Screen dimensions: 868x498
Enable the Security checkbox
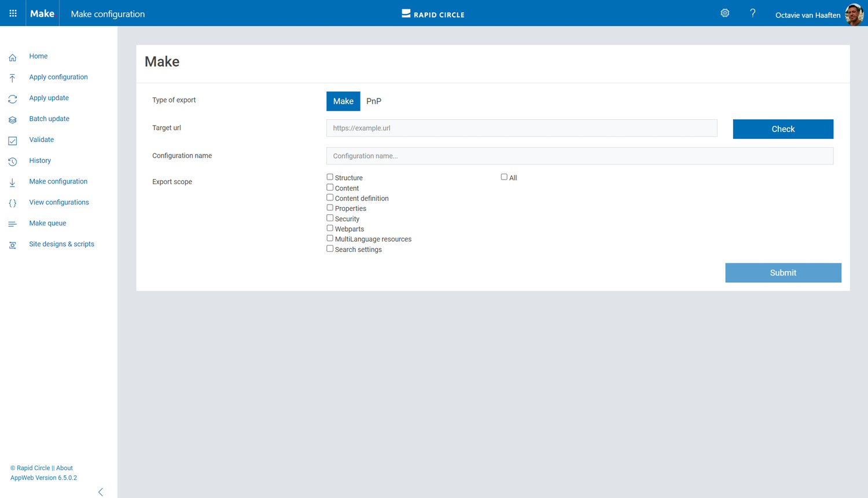tap(329, 217)
